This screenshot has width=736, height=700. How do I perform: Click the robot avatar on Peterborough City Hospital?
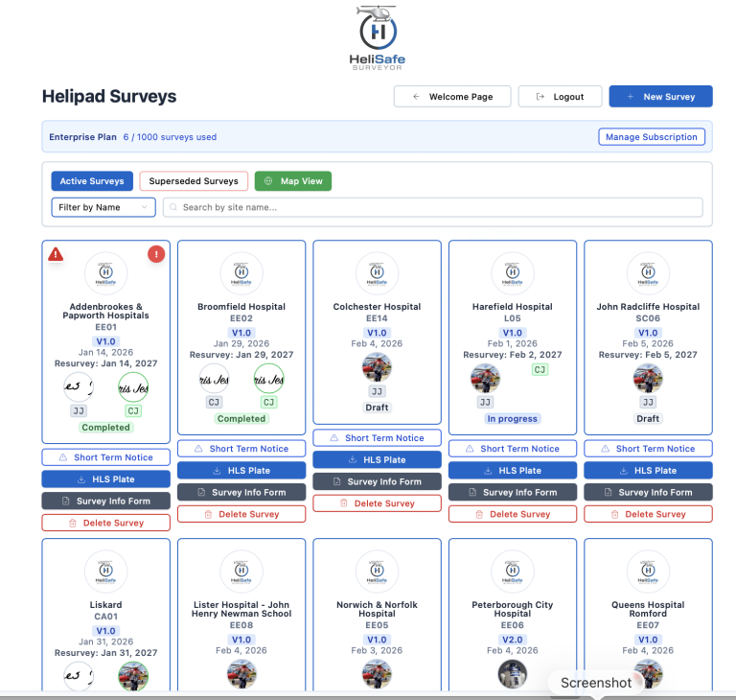513,674
